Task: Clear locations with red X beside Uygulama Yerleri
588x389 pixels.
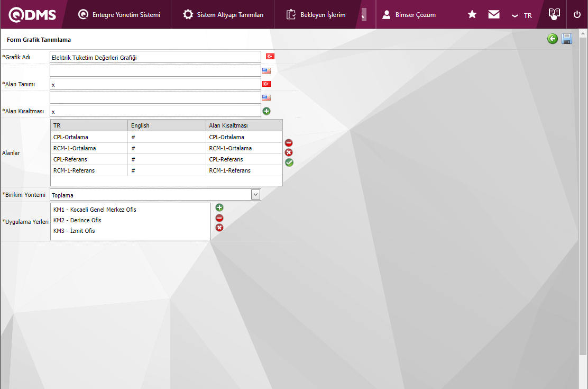Action: click(x=219, y=228)
